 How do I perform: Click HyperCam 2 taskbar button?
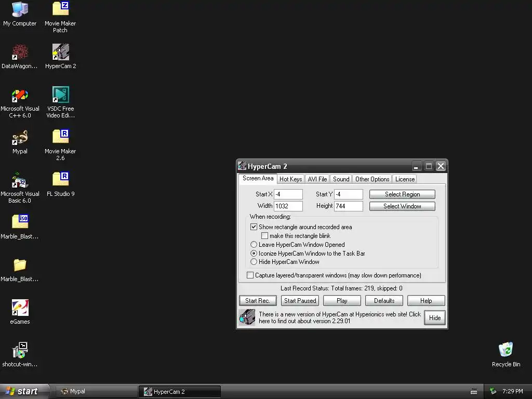180,392
